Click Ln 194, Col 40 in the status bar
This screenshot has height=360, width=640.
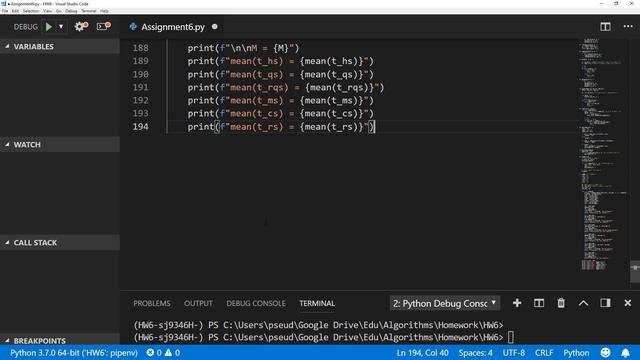pos(422,353)
